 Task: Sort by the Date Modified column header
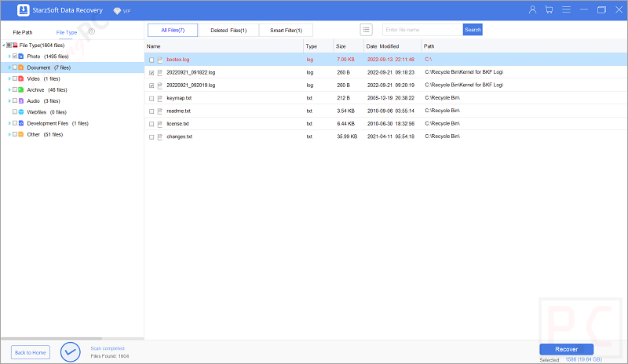click(x=392, y=46)
